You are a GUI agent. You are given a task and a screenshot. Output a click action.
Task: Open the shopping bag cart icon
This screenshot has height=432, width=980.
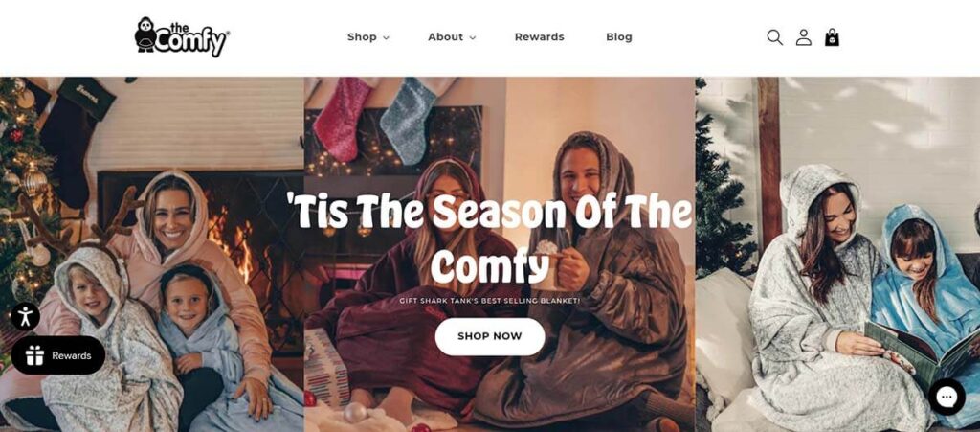832,37
